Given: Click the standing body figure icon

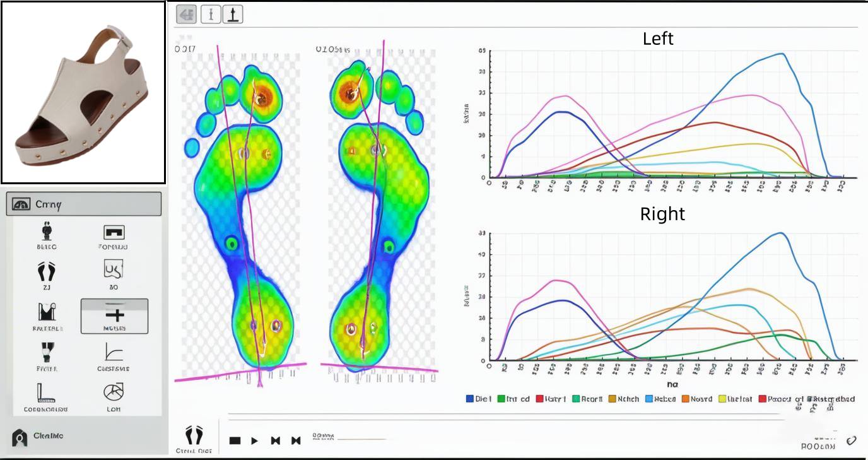Looking at the screenshot, I should (x=46, y=232).
